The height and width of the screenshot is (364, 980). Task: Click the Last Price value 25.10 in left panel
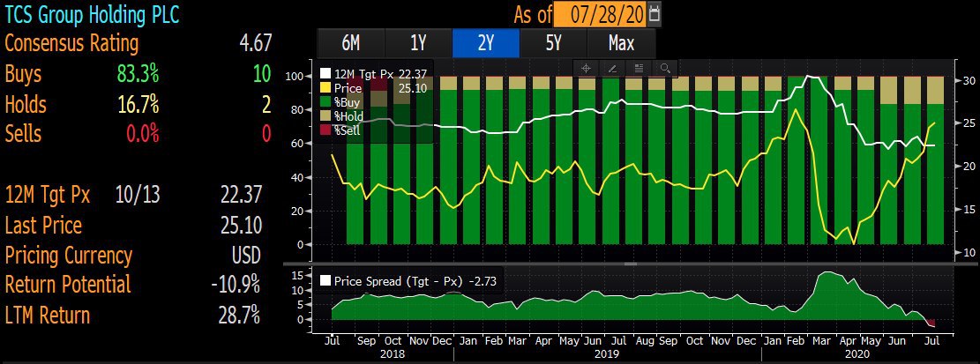[x=241, y=225]
